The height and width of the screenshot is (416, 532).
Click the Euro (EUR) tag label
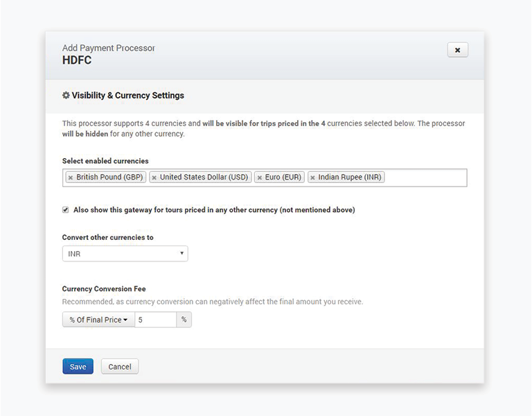[x=283, y=177]
